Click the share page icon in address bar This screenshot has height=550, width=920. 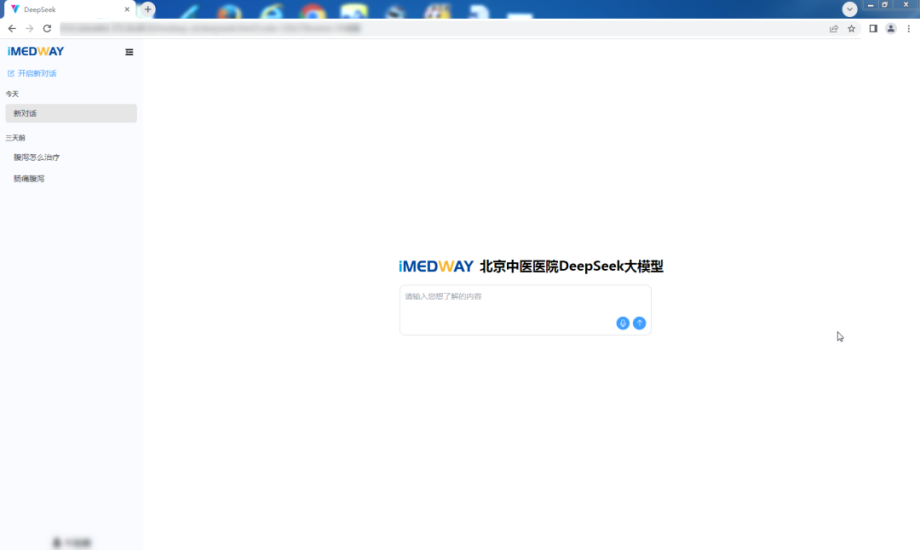point(834,29)
